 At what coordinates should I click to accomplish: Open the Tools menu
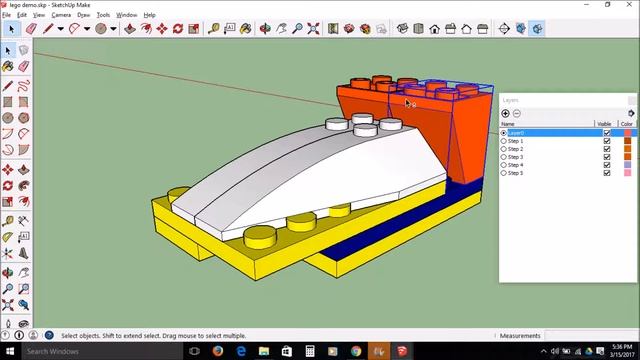(x=103, y=15)
